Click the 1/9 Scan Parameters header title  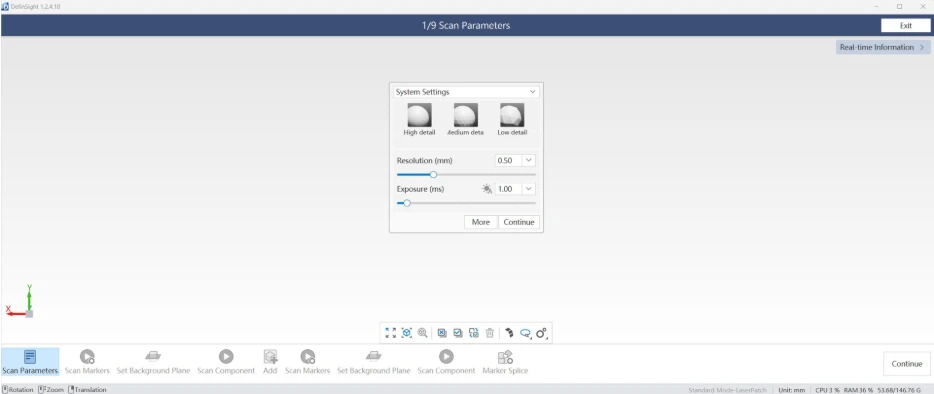click(466, 26)
